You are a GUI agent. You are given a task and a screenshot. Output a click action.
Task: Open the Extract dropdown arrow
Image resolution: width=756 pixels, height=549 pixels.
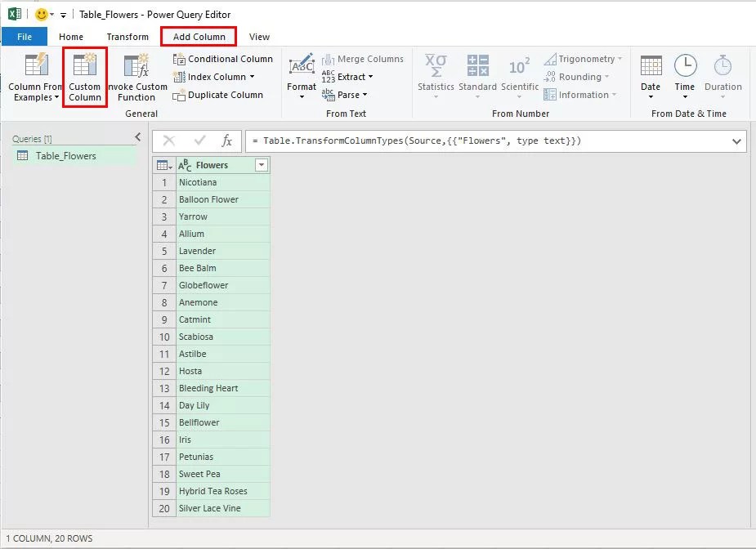[x=371, y=77]
